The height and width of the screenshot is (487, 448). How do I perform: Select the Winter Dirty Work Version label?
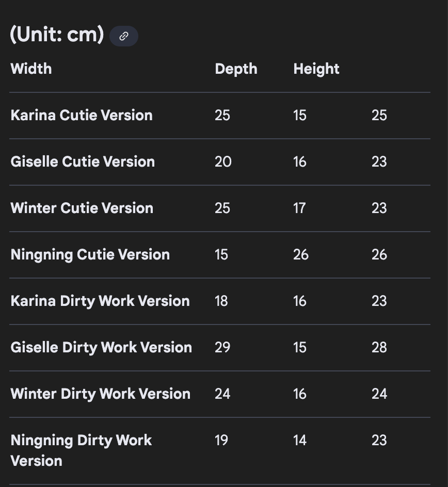coord(100,394)
